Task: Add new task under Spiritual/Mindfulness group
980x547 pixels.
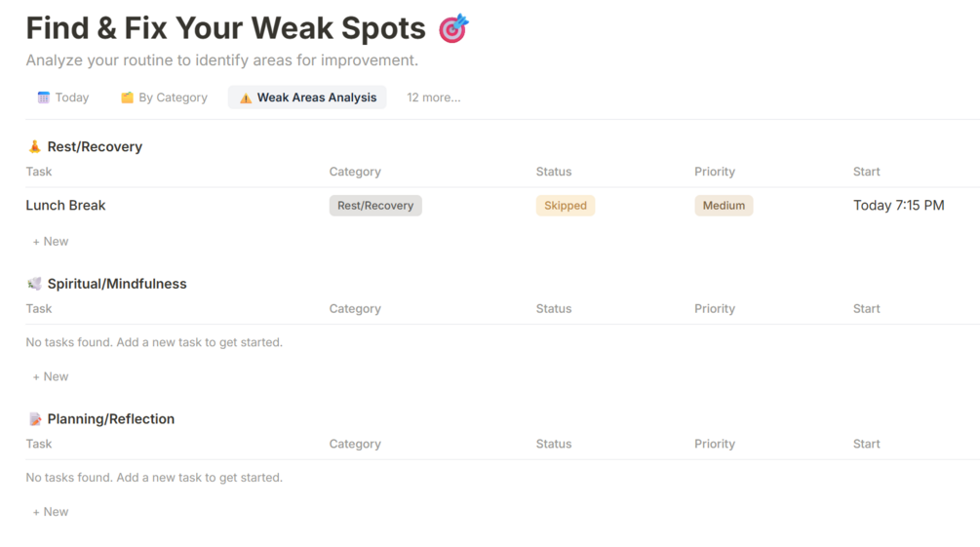Action: pyautogui.click(x=51, y=376)
